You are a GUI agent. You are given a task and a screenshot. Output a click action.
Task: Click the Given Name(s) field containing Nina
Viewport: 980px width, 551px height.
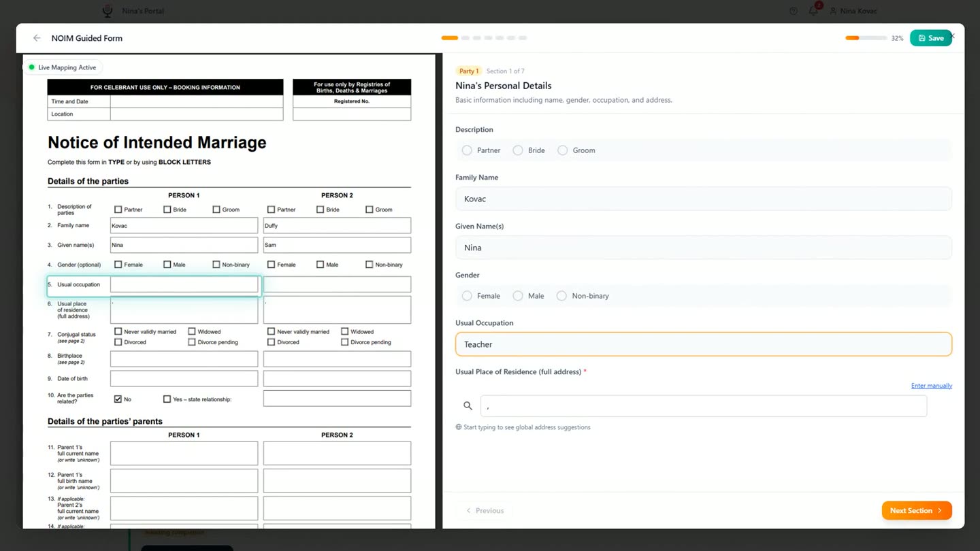(x=703, y=248)
